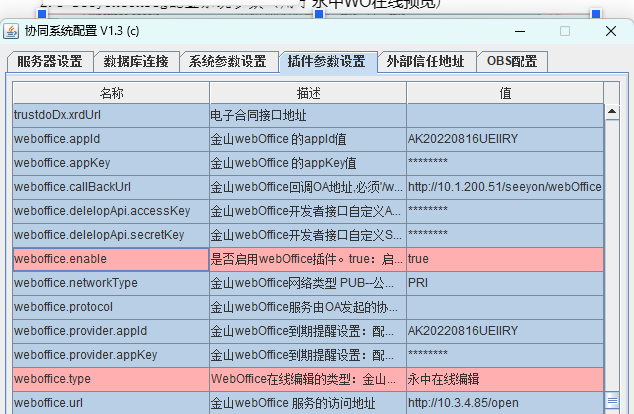The image size is (634, 414).
Task: Select the 插件参数设置 tab
Action: tap(327, 61)
